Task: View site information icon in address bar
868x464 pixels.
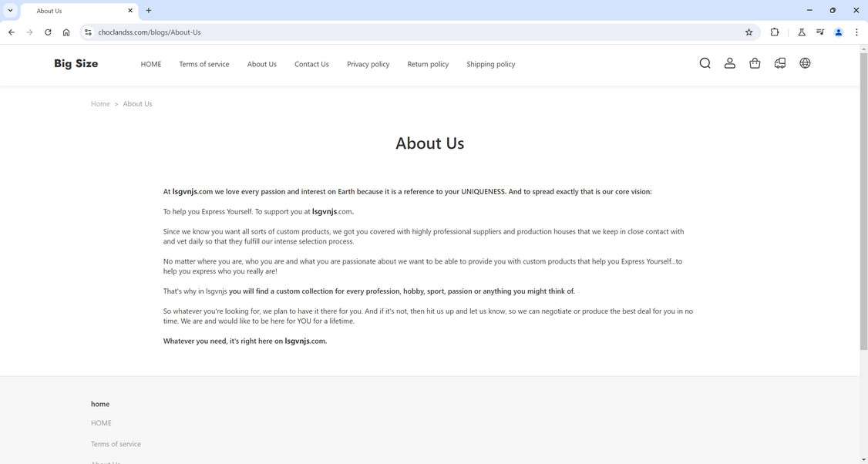Action: tap(88, 32)
